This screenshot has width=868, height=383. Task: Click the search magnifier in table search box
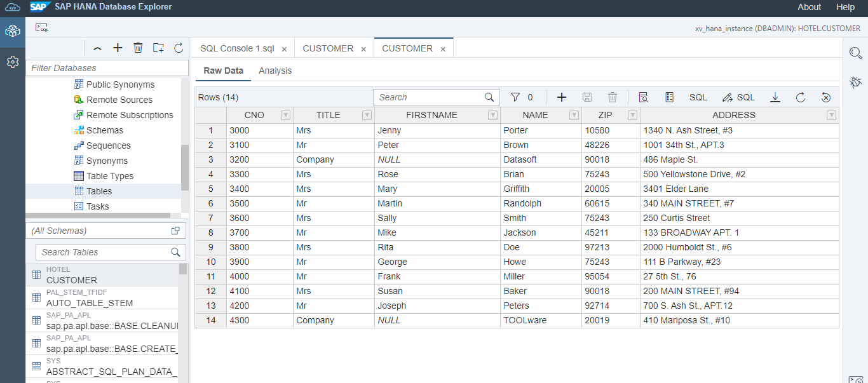pos(489,97)
